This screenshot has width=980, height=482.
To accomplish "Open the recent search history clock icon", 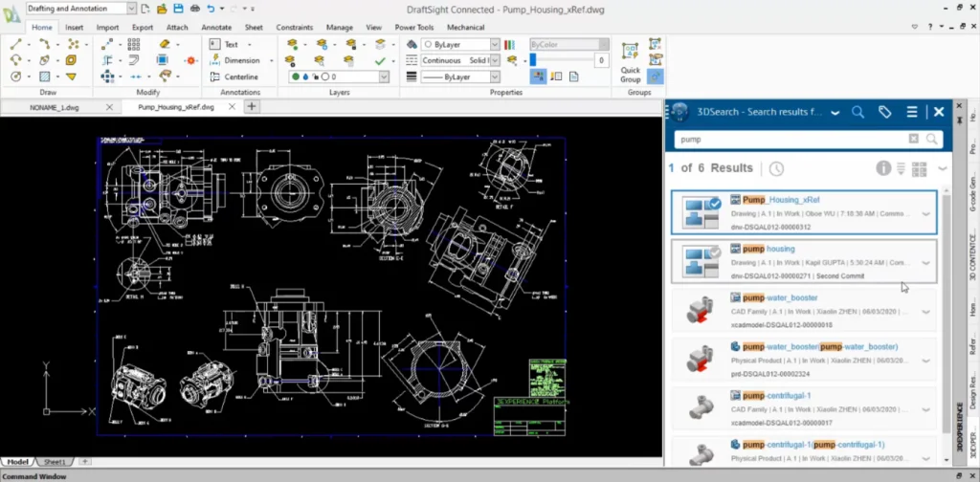I will tap(775, 168).
